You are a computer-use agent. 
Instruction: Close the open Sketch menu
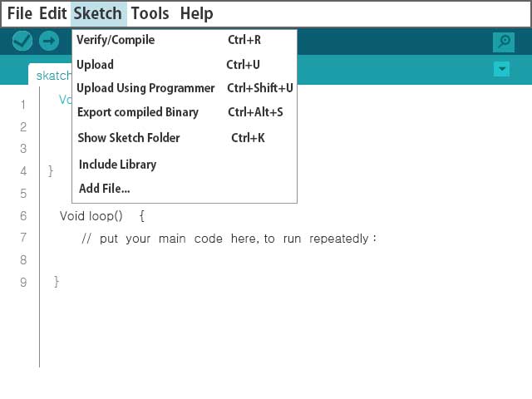(x=98, y=13)
